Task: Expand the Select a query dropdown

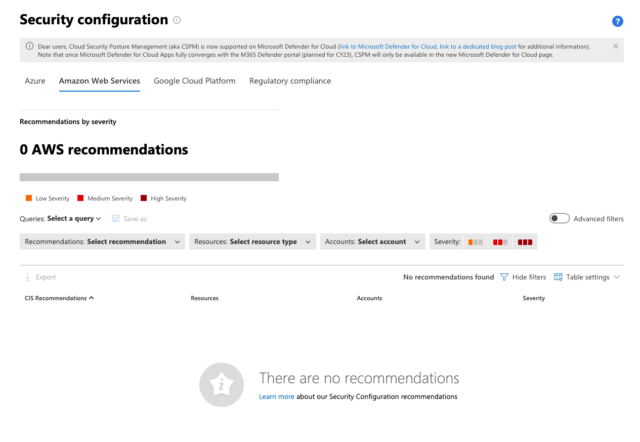Action: tap(74, 218)
